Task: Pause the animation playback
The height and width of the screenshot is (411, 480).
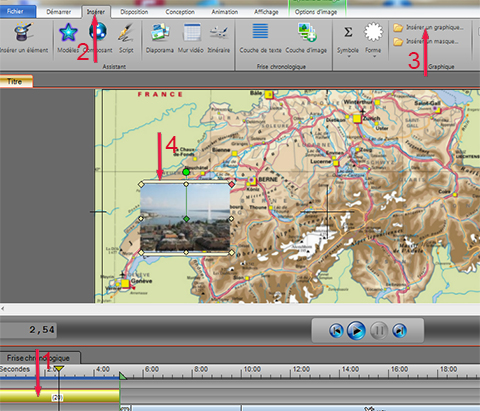Action: click(x=379, y=331)
